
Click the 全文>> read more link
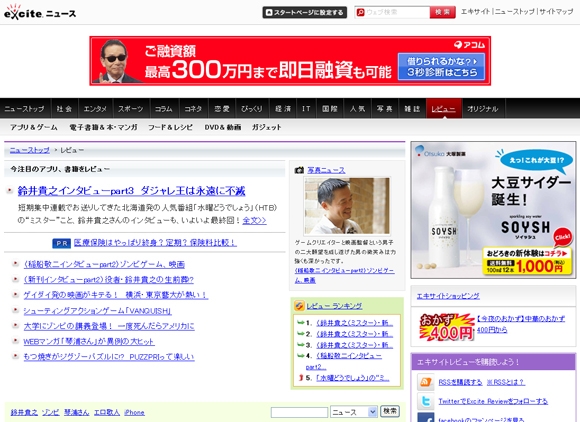(254, 220)
